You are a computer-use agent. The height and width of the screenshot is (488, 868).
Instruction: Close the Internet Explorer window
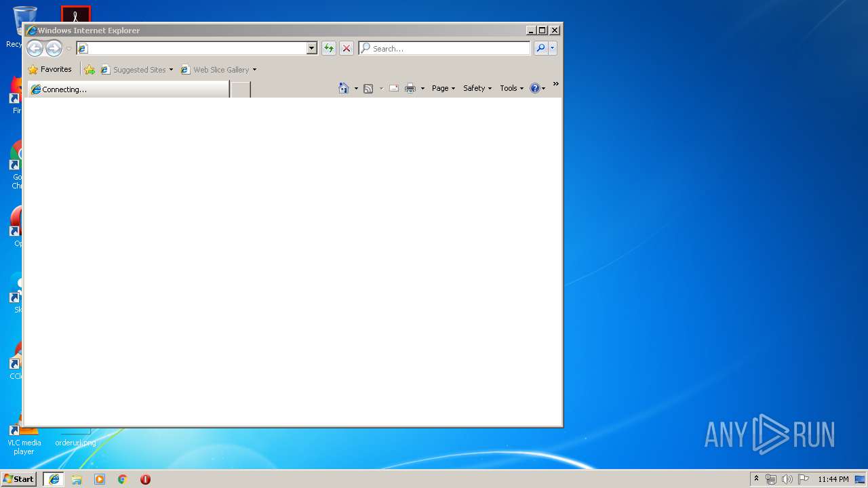point(554,30)
